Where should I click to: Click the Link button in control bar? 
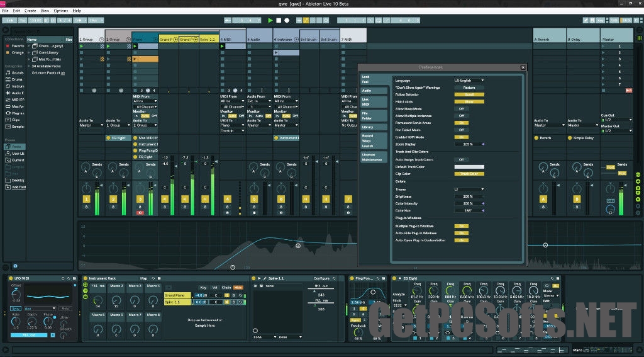pyautogui.click(x=9, y=20)
